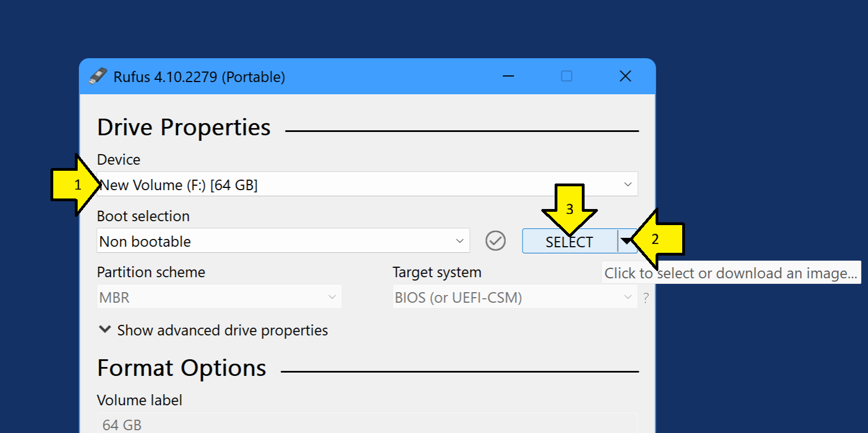Open the Device dropdown showing New Volume (F:)

pos(367,184)
